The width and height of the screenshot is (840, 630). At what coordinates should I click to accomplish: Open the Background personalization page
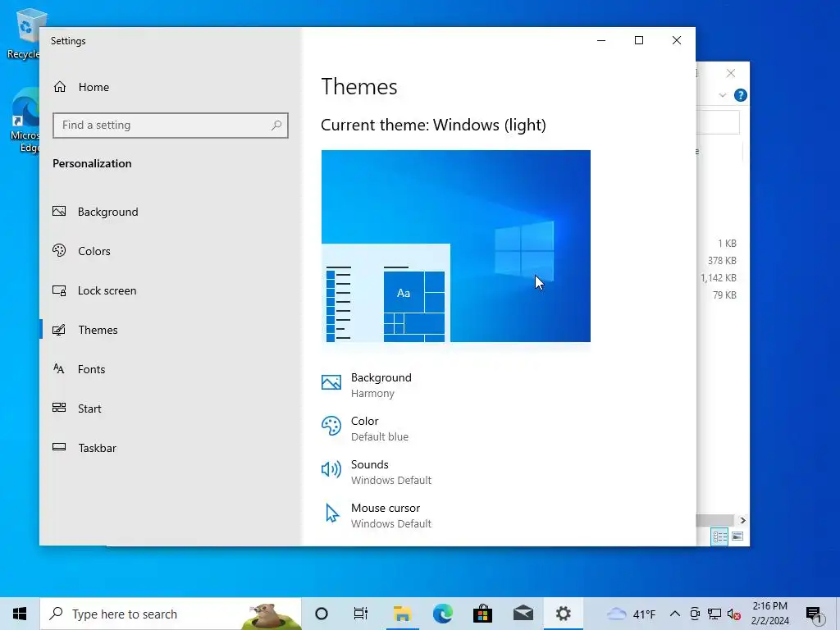95,212
